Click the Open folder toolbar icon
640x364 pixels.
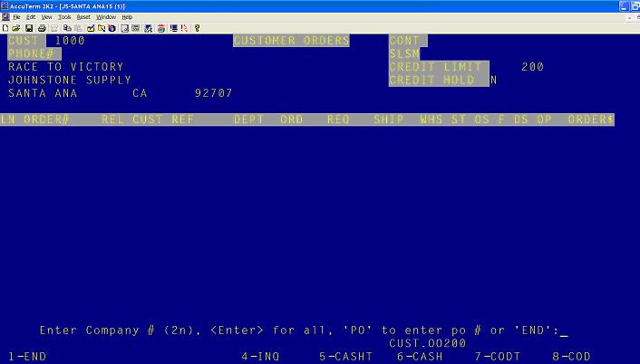pyautogui.click(x=16, y=28)
